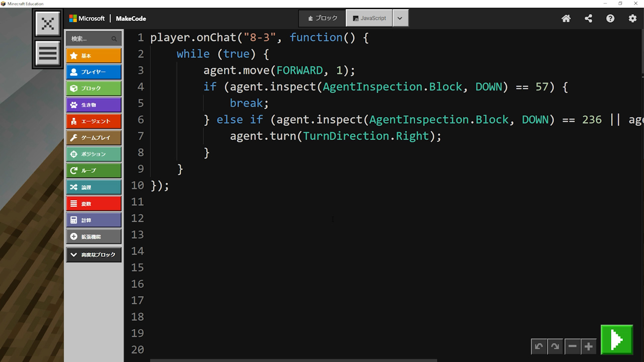Zoom out with the minus button
644x362 pixels.
(572, 346)
